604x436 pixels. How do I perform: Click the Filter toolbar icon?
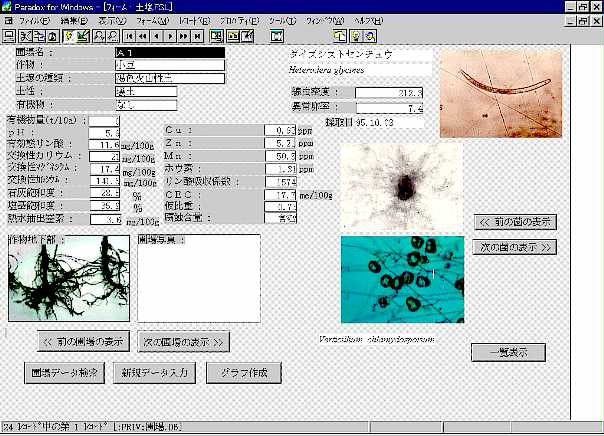pos(216,36)
